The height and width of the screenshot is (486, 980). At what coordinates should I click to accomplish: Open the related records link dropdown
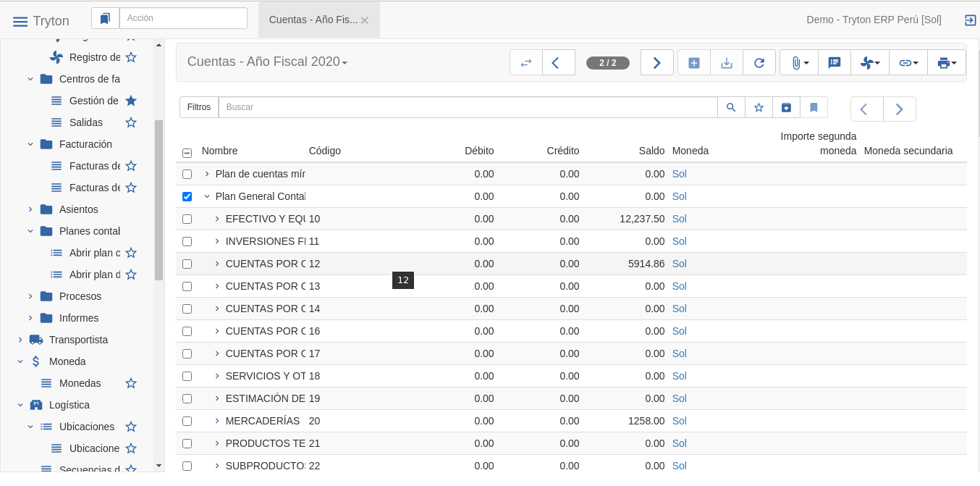click(x=908, y=63)
